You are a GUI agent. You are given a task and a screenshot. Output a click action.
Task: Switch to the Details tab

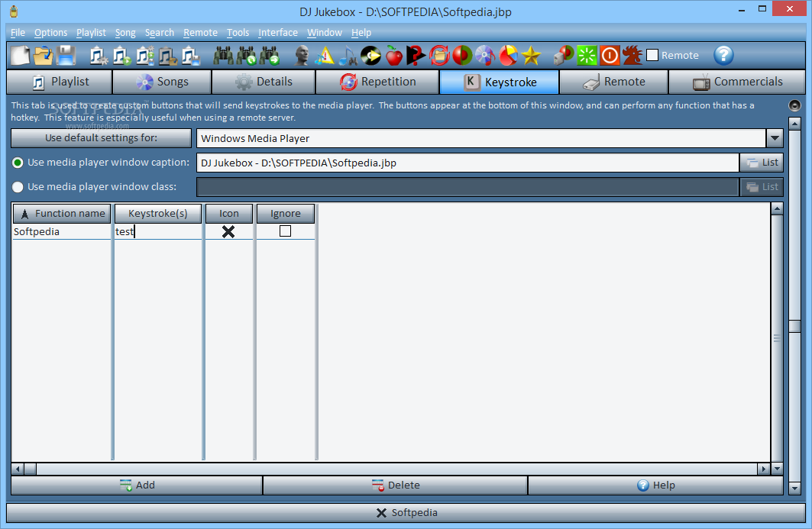[264, 82]
